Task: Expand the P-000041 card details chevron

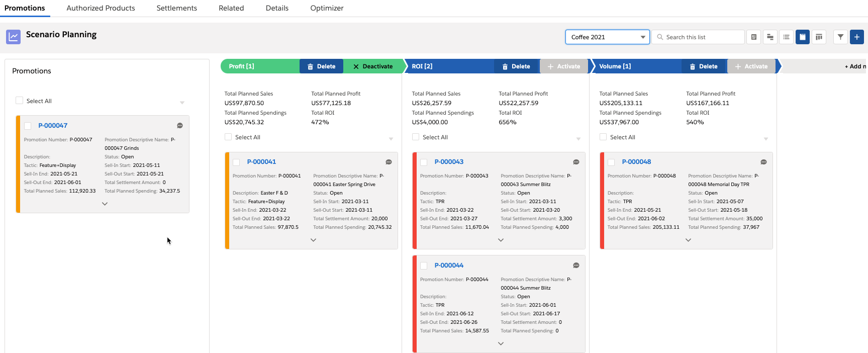Action: coord(313,240)
